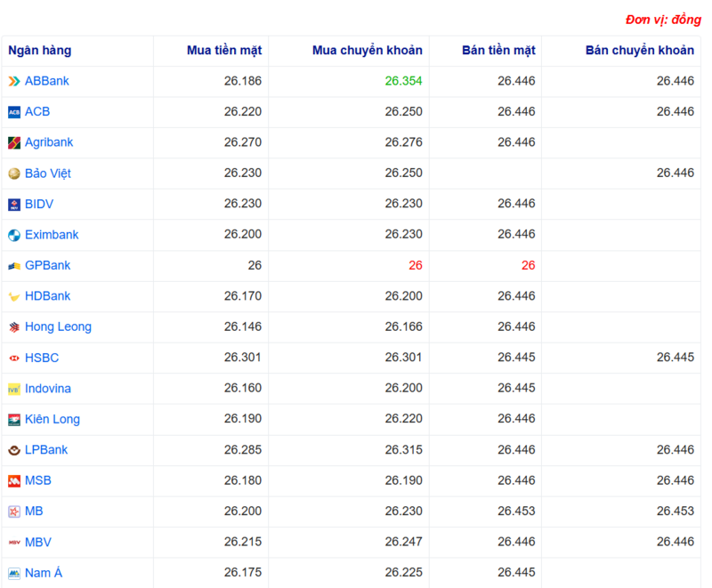This screenshot has height=588, width=712.
Task: Click the ABBank logo icon
Action: click(x=14, y=81)
